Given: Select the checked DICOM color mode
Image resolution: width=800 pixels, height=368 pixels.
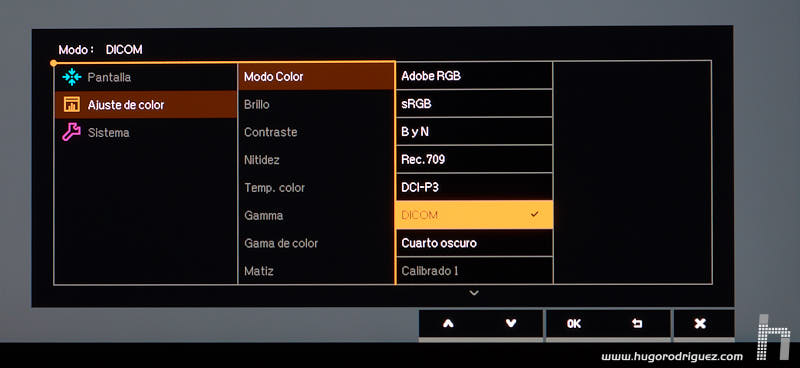Looking at the screenshot, I should (x=474, y=215).
